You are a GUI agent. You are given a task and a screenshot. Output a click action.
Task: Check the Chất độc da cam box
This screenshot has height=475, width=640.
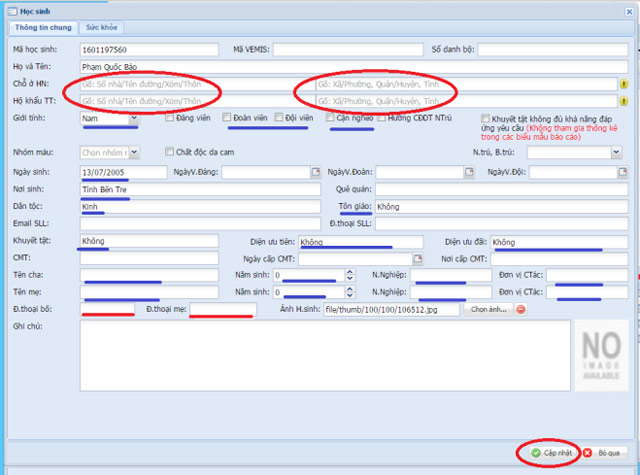tap(168, 152)
